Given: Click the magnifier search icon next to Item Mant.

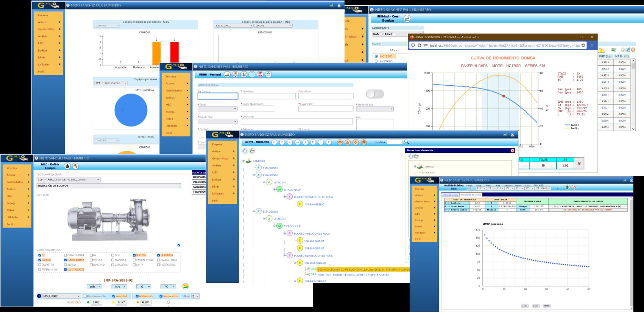Looking at the screenshot, I should point(407,142).
